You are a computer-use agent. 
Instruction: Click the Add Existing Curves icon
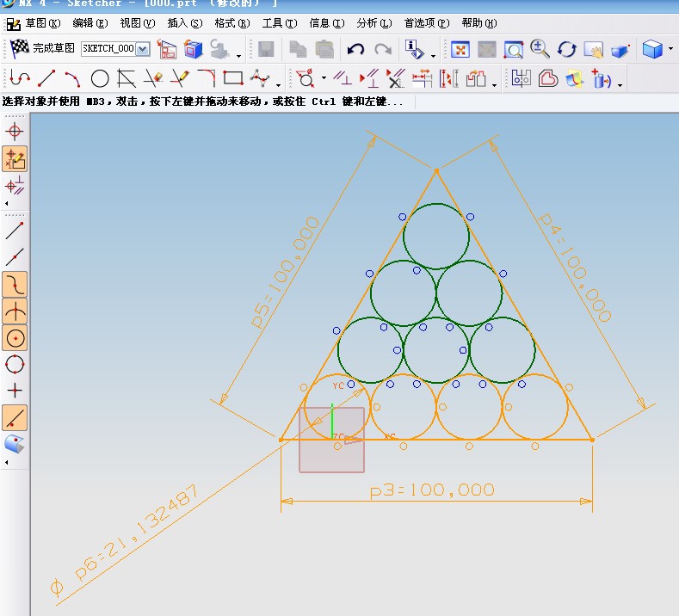pos(602,79)
